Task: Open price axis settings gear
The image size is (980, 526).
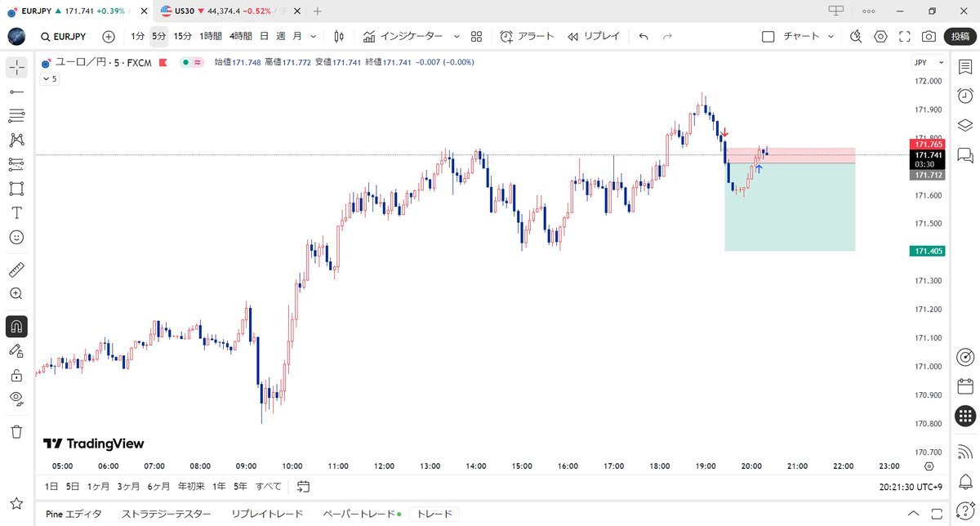Action: point(929,466)
